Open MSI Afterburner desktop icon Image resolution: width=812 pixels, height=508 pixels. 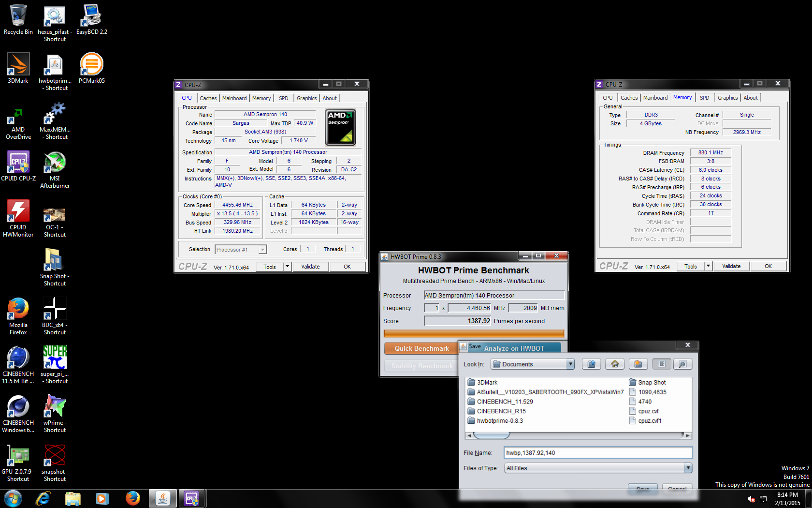coord(55,169)
